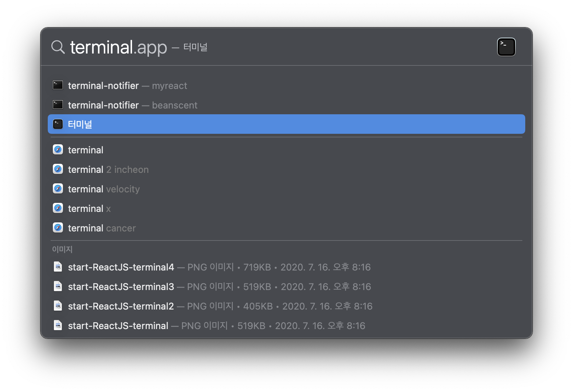
Task: Click PNG file icon for start-ReactJS-terminal2
Action: [x=58, y=306]
